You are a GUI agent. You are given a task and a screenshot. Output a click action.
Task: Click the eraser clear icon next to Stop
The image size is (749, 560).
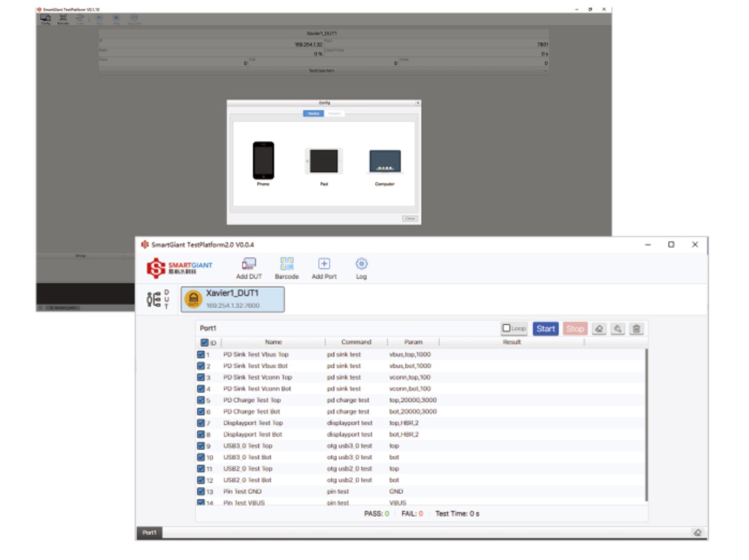(599, 328)
